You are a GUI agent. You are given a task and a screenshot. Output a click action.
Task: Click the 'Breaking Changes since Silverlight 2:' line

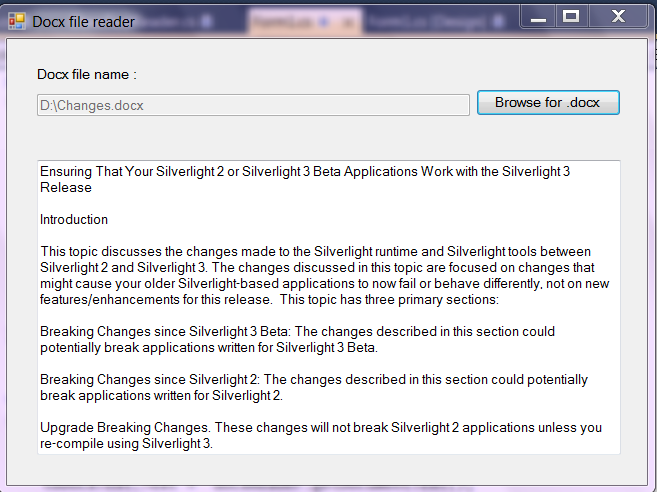tap(314, 380)
